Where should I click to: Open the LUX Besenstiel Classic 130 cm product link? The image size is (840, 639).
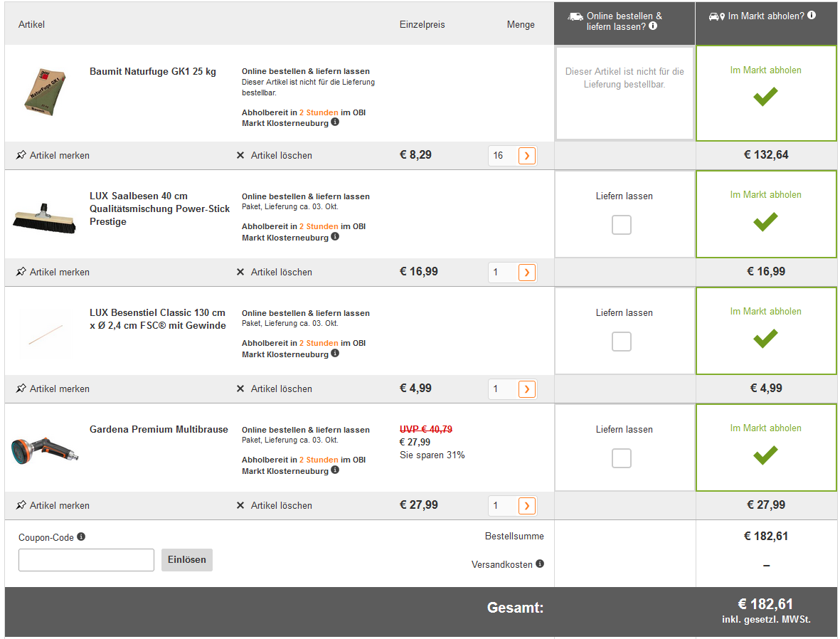coord(157,319)
